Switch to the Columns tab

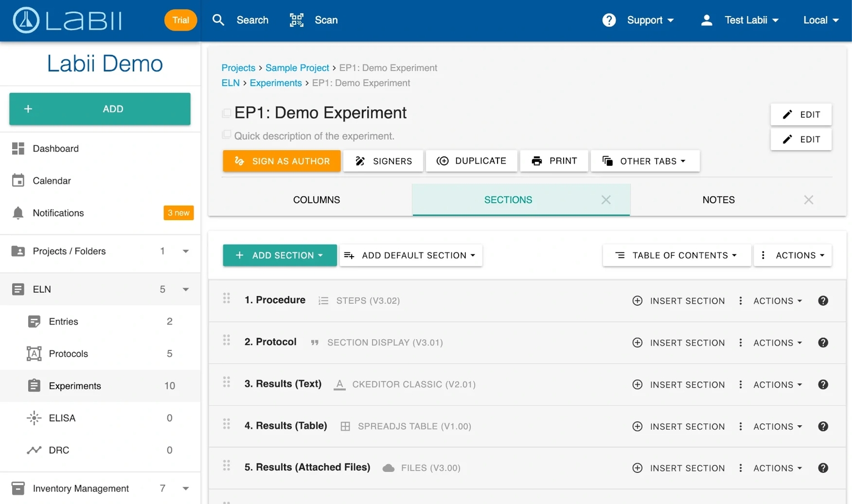316,200
